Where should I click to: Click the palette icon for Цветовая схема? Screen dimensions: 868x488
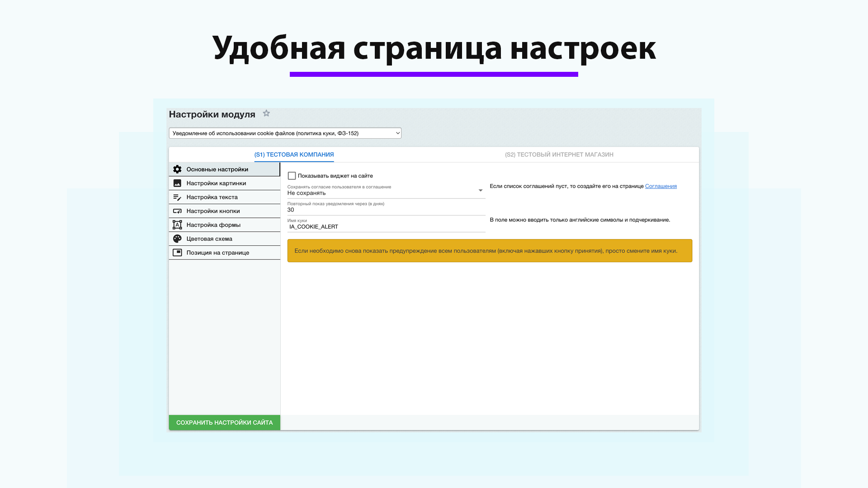[x=177, y=239]
